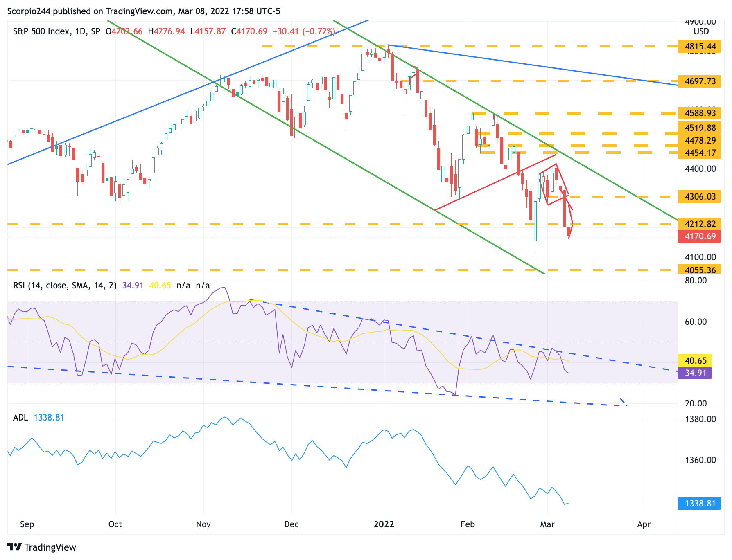732x560 pixels.
Task: Click the ADL legend value 1338.81
Action: click(49, 418)
